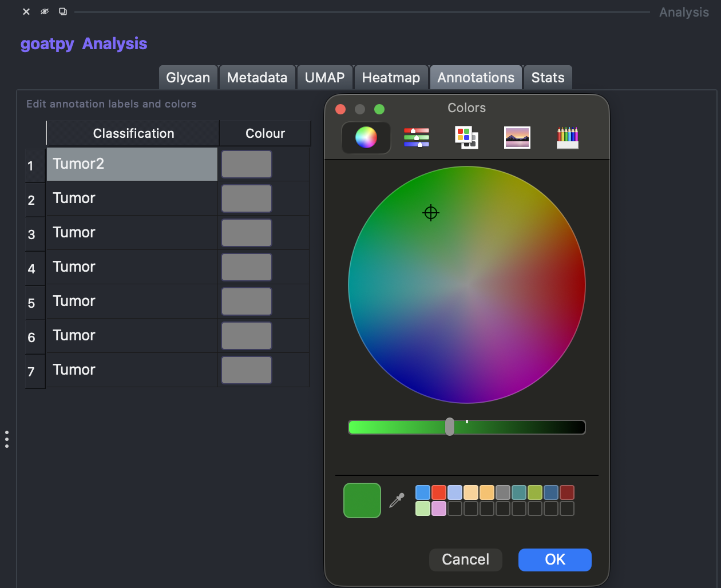This screenshot has height=588, width=721.
Task: Select the Tumor2 classification cell
Action: pos(132,164)
